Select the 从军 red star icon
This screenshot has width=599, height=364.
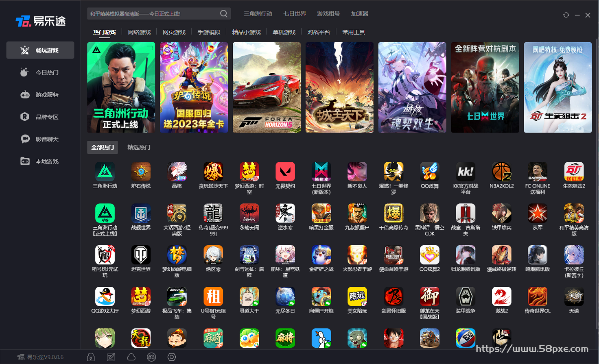point(538,213)
